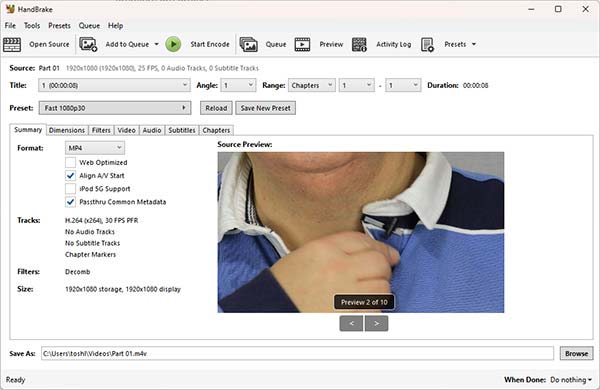Open the Tools menu

tap(32, 26)
